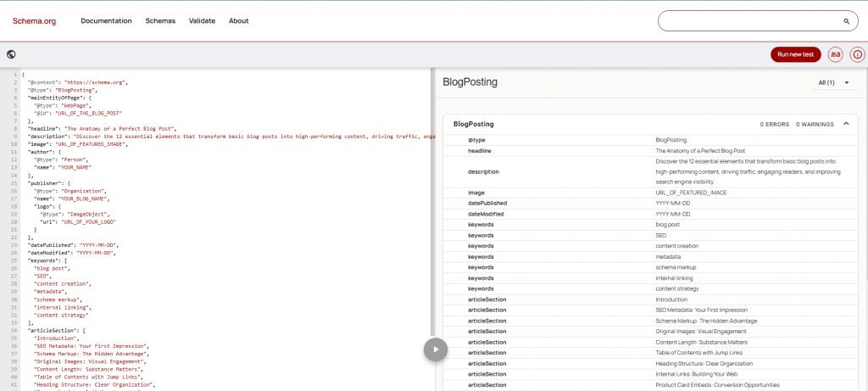868x391 pixels.
Task: Open the All (1) filter dropdown
Action: (x=834, y=82)
